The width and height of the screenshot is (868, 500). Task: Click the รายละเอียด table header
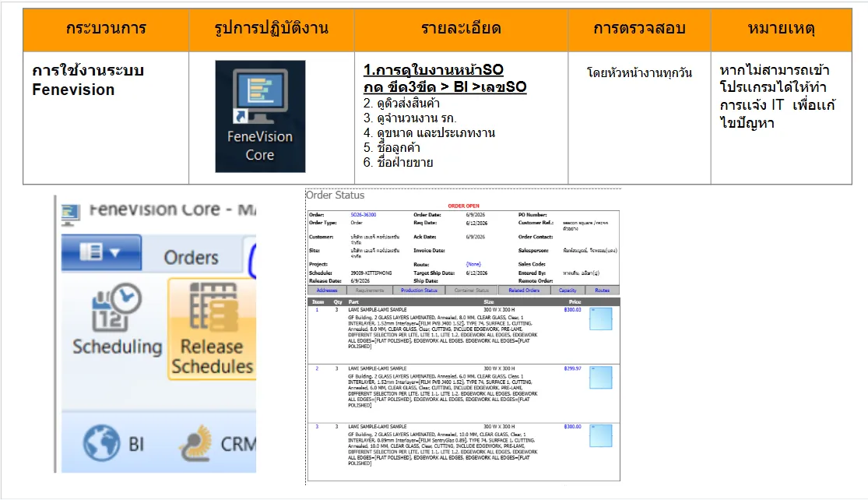(461, 28)
